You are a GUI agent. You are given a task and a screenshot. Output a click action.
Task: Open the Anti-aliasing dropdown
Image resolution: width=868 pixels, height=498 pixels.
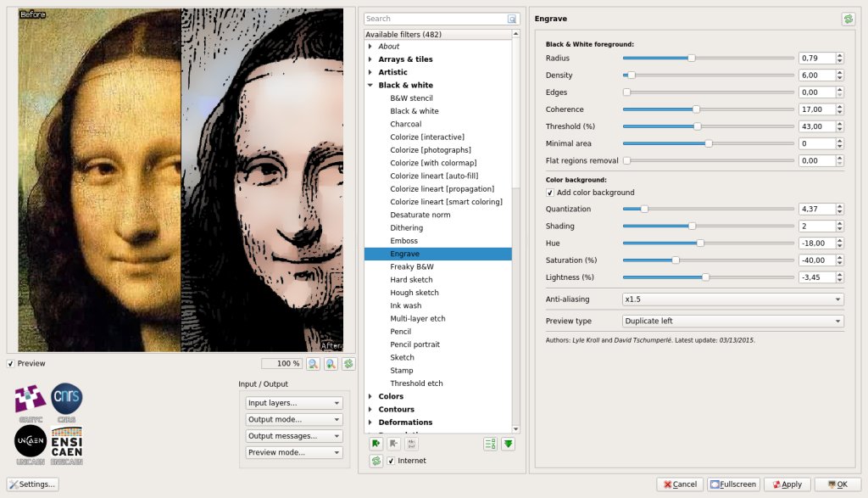[732, 299]
